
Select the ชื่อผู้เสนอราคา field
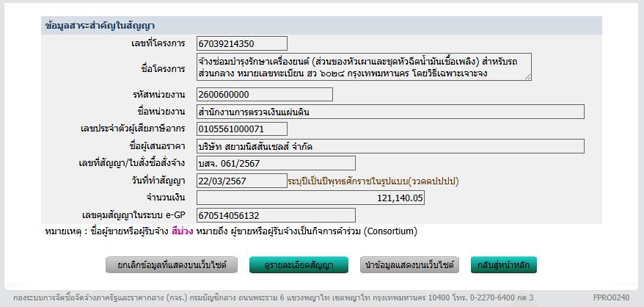pyautogui.click(x=389, y=146)
